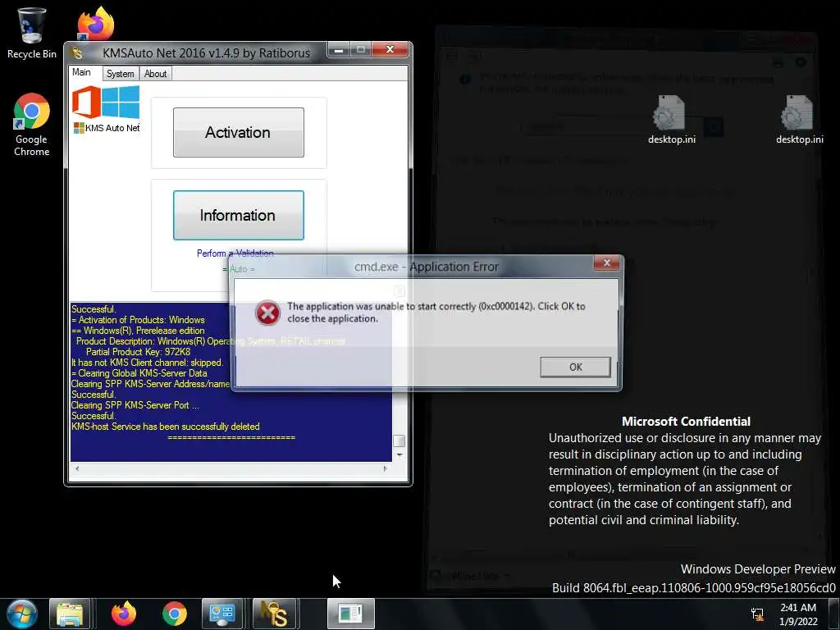This screenshot has height=630, width=840.
Task: Click the KMSAuto title bar key icon
Action: (x=78, y=53)
